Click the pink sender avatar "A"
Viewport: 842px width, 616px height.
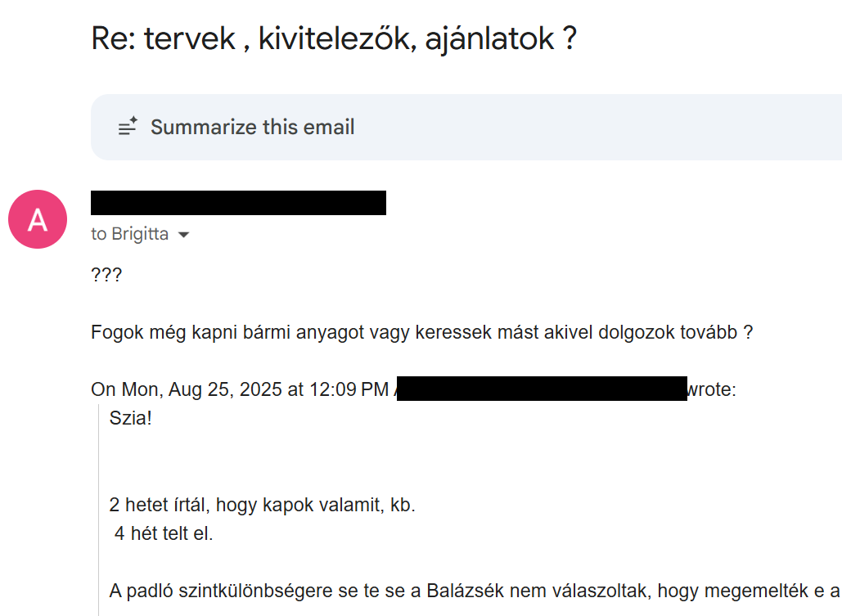[38, 219]
